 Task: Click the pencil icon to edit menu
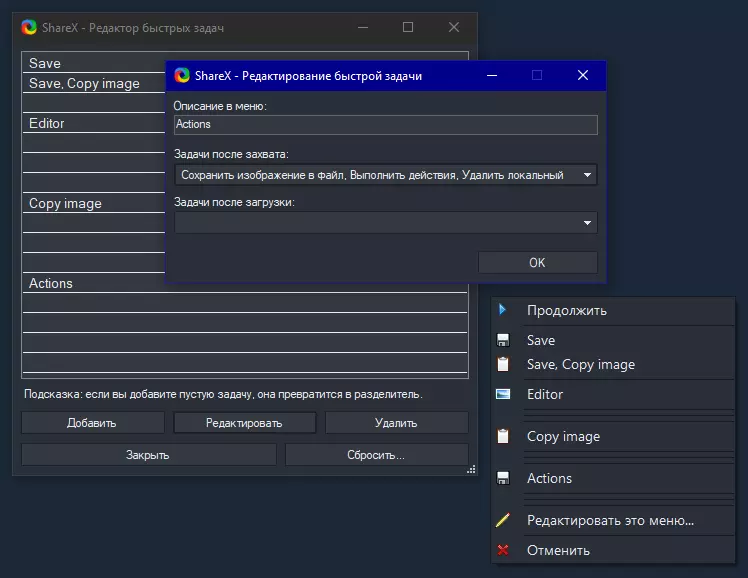[x=503, y=520]
